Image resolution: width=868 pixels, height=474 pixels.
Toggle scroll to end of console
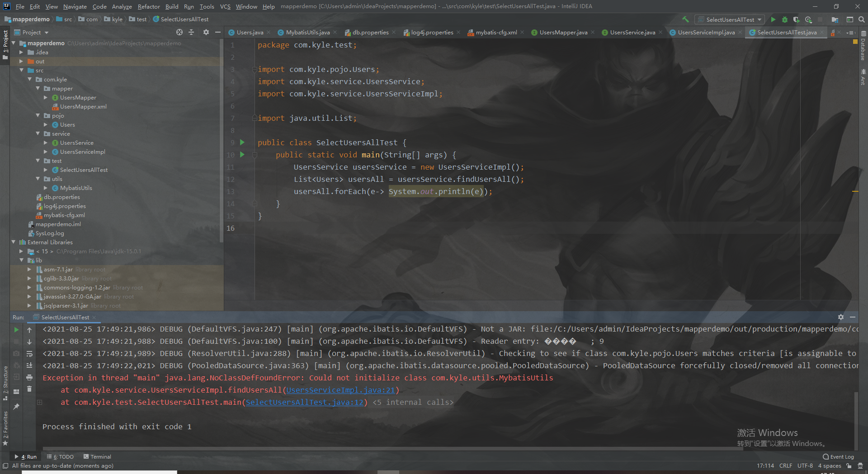pos(29,365)
